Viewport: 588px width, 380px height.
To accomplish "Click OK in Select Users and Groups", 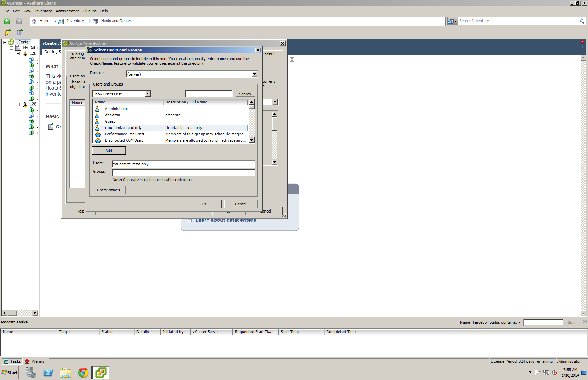I will [x=204, y=204].
